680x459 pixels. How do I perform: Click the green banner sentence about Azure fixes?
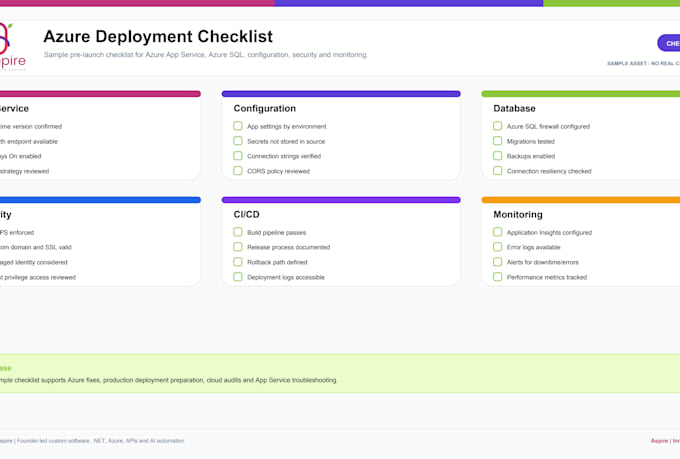168,380
